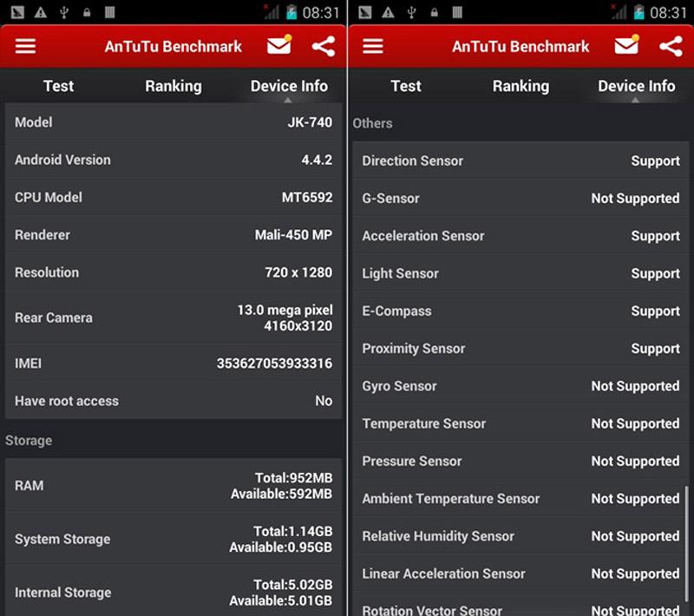This screenshot has width=694, height=616.
Task: Click the Others section header
Action: (372, 123)
